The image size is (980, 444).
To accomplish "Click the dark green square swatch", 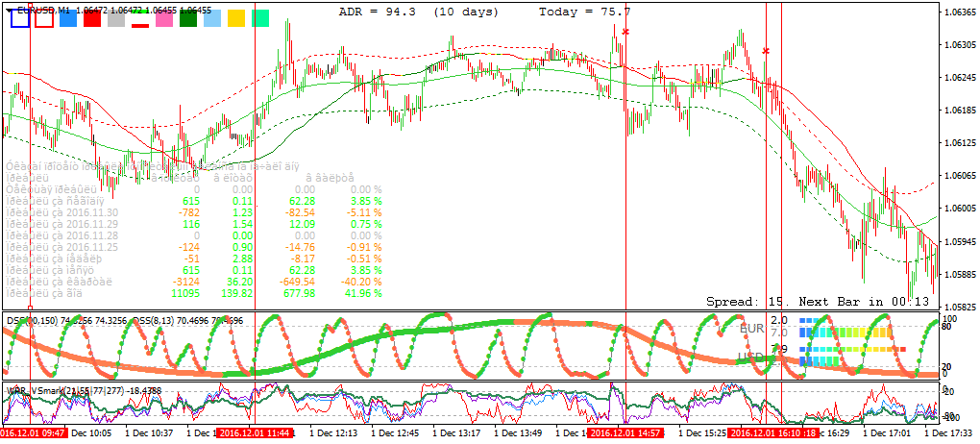I will [188, 19].
